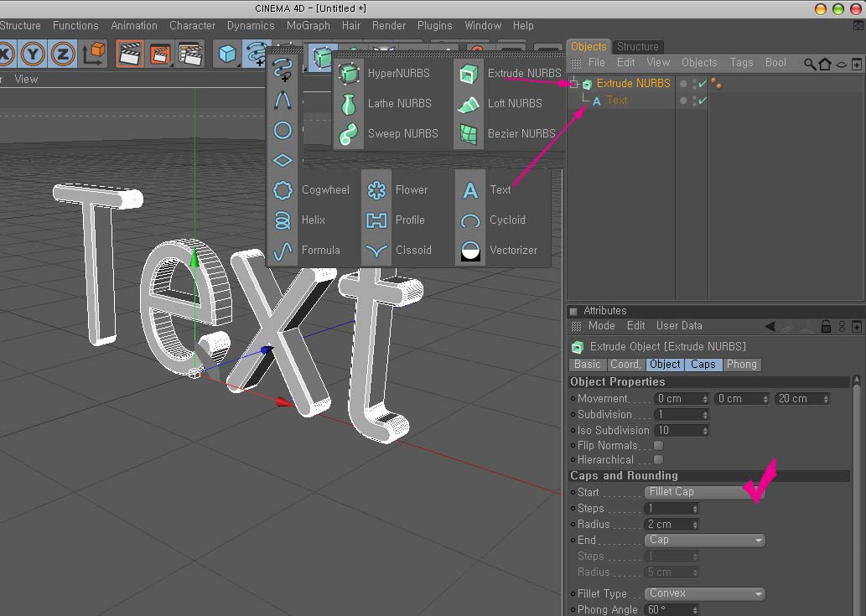Open the End cap type dropdown
Screen dimensions: 866x616
click(705, 541)
